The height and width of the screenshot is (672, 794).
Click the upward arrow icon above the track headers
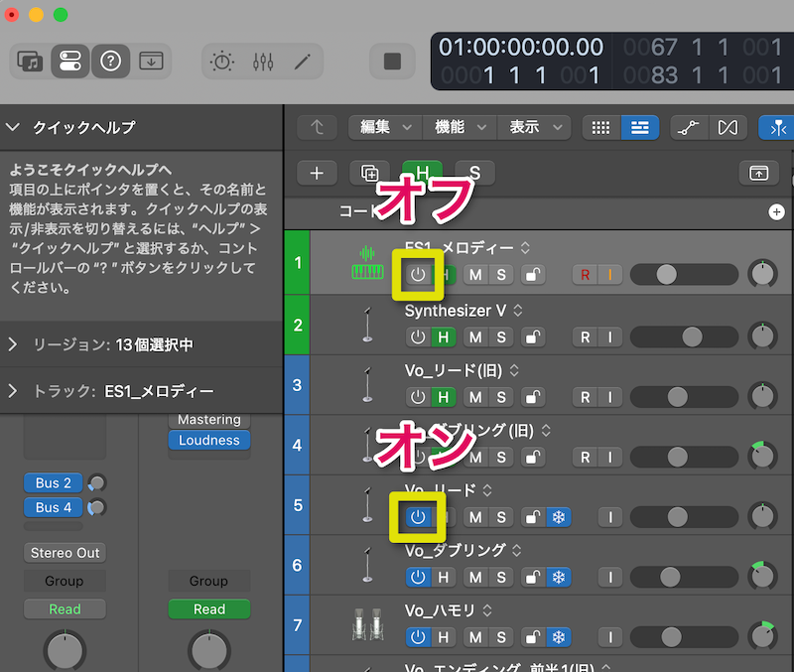[x=317, y=127]
